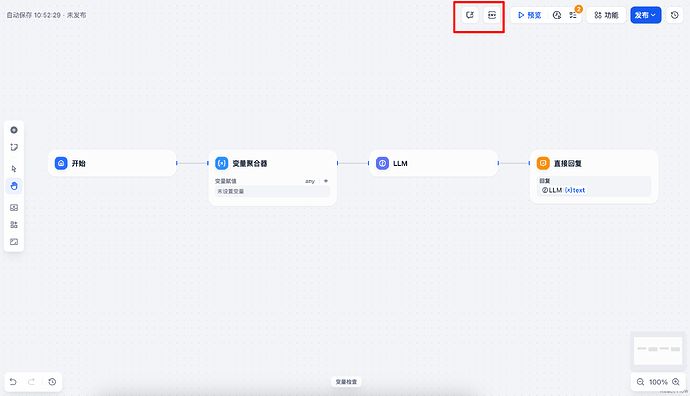Click the 变量聚合器 node braces icon
690x396 pixels.
click(221, 163)
